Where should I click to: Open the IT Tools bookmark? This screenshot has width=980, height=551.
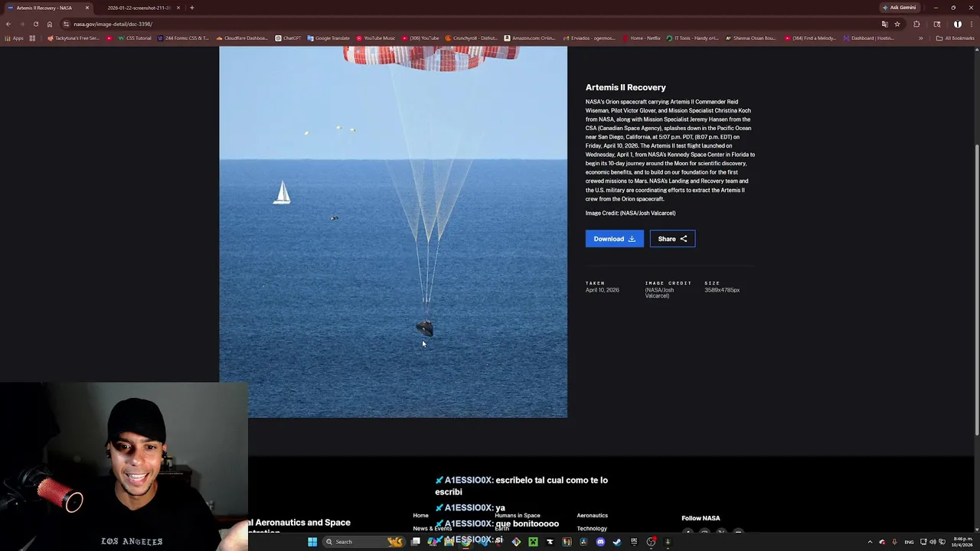[692, 38]
